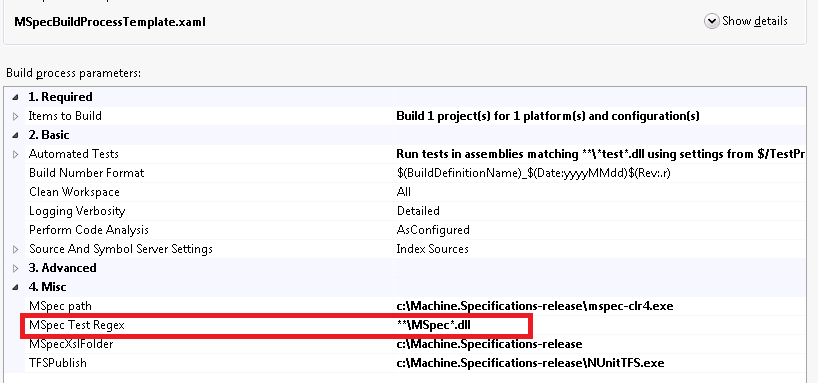Select the Index Sources value

point(432,249)
